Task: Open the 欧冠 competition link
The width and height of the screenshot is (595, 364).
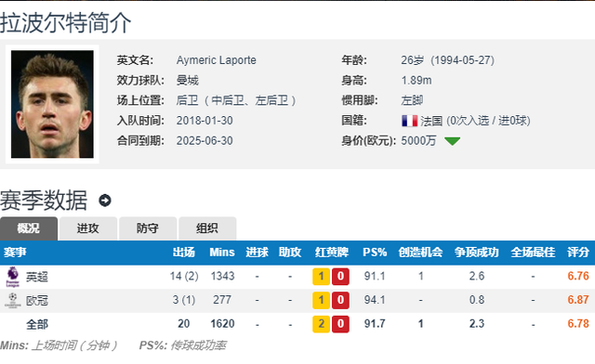Action: click(x=37, y=300)
